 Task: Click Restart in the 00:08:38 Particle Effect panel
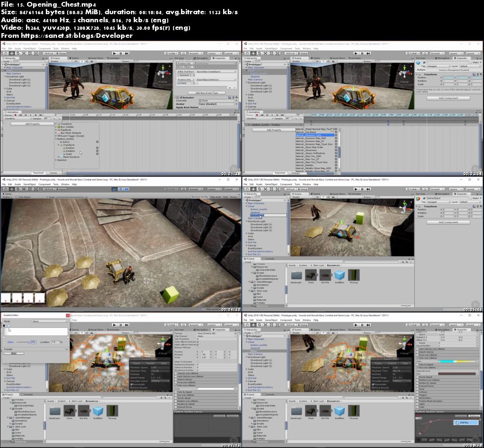coord(392,363)
